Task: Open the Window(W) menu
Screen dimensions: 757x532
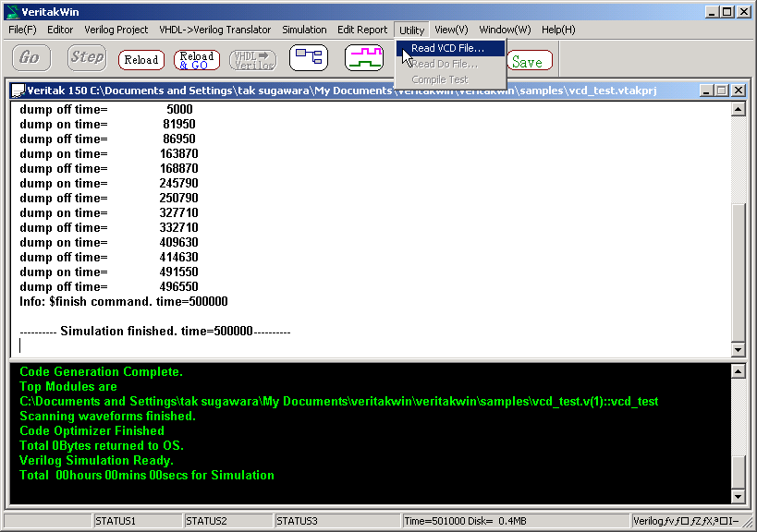Action: coord(505,30)
